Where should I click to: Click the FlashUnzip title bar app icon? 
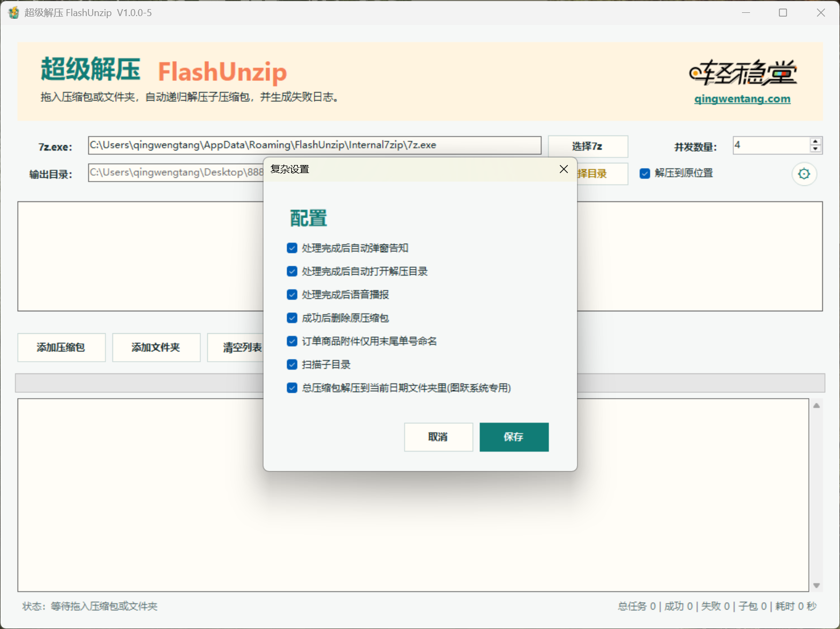click(13, 12)
